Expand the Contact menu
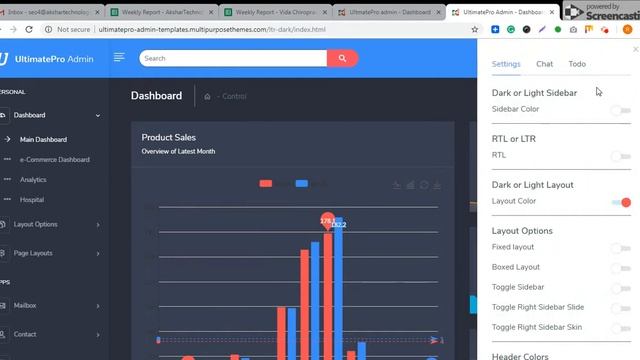This screenshot has width=640, height=360. pos(98,335)
